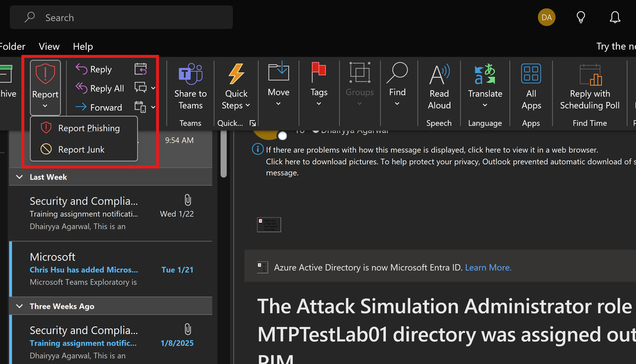
Task: Open the Security and Compliance email dated 1/8/2025
Action: [x=111, y=340]
